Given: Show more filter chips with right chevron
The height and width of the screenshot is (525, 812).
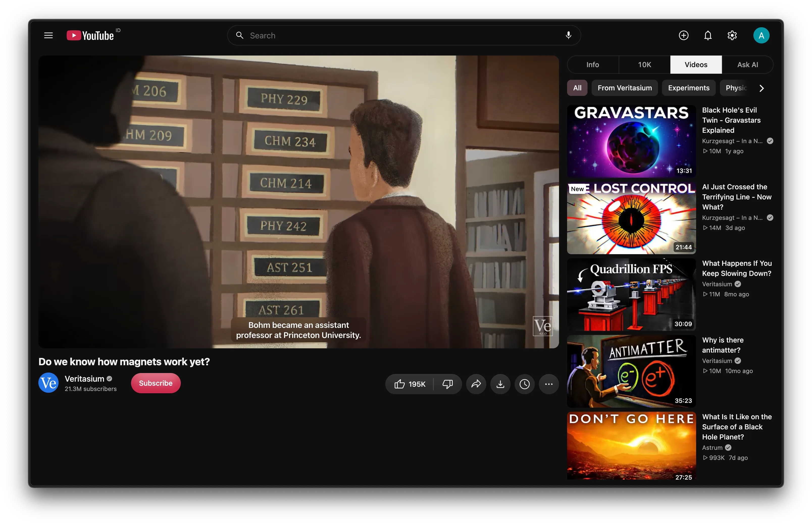Looking at the screenshot, I should click(x=762, y=88).
